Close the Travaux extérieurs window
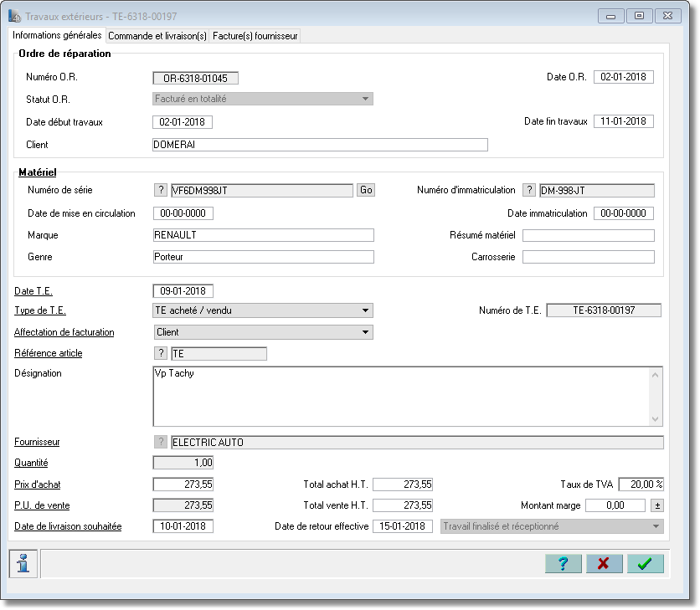This screenshot has height=610, width=700. [x=668, y=16]
